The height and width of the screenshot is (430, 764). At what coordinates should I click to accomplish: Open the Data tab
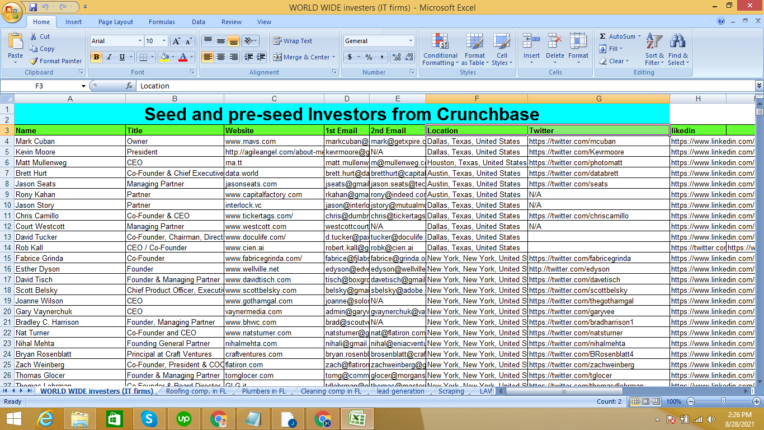pos(198,22)
